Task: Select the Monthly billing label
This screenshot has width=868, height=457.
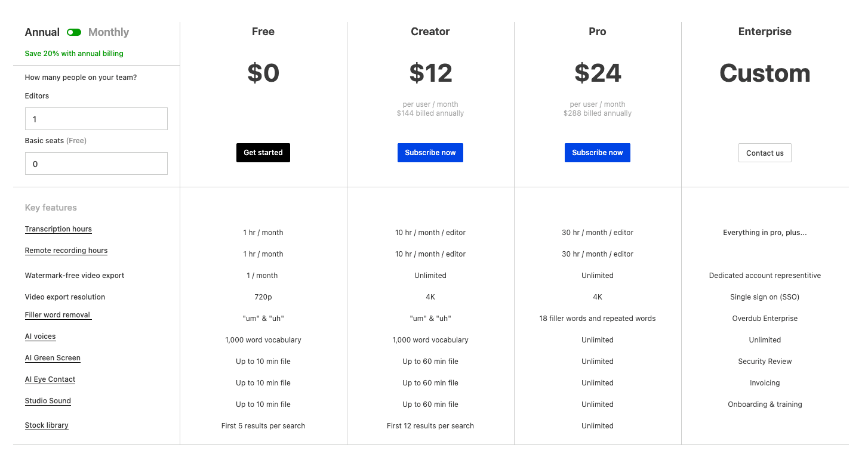Action: [109, 32]
